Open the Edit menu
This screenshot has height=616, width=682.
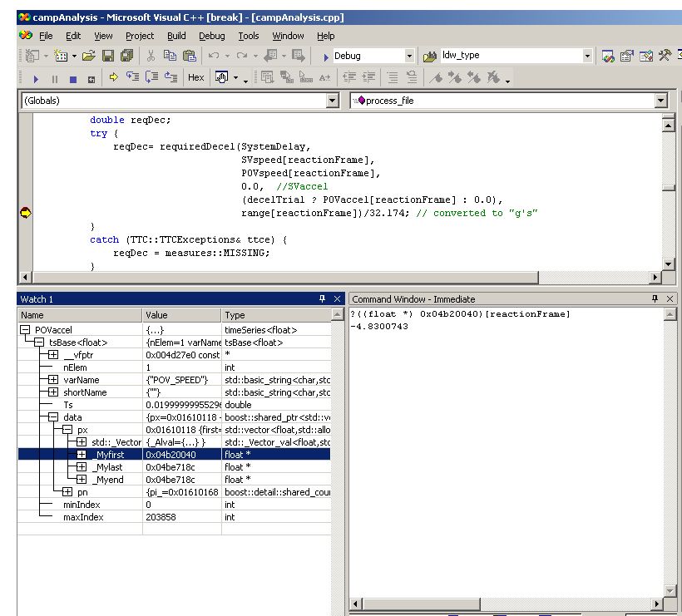click(73, 36)
